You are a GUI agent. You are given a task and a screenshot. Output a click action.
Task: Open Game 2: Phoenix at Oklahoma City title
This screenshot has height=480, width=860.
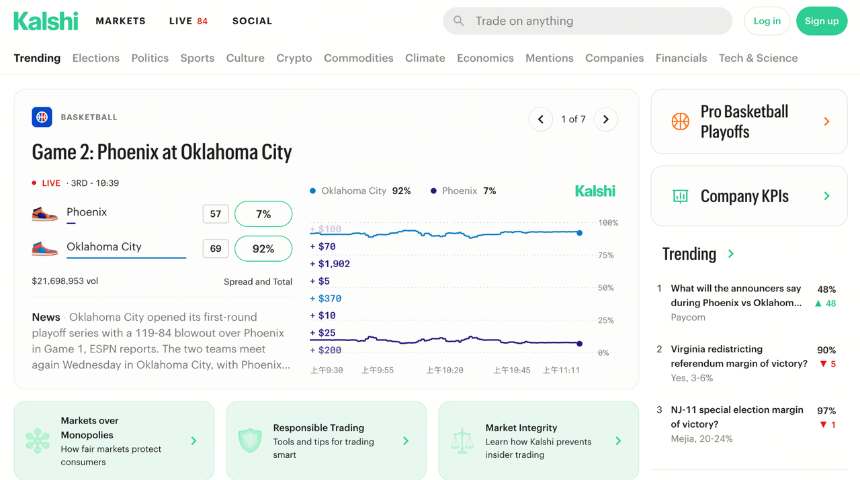[x=162, y=152]
